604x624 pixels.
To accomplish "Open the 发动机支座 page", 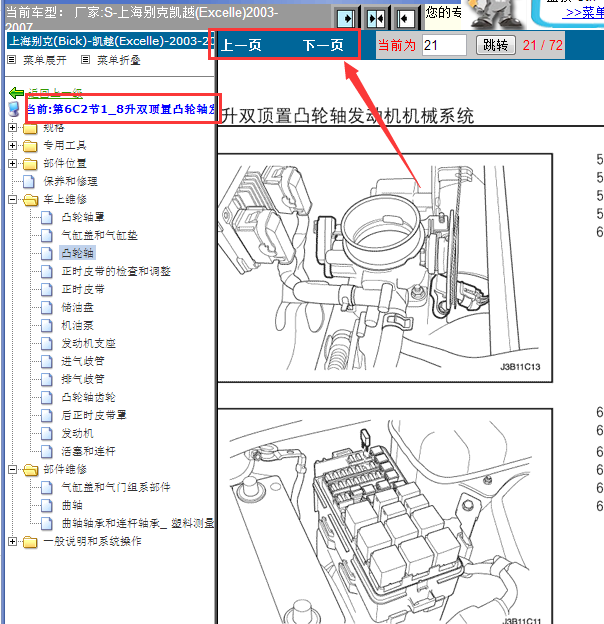I will coord(88,343).
